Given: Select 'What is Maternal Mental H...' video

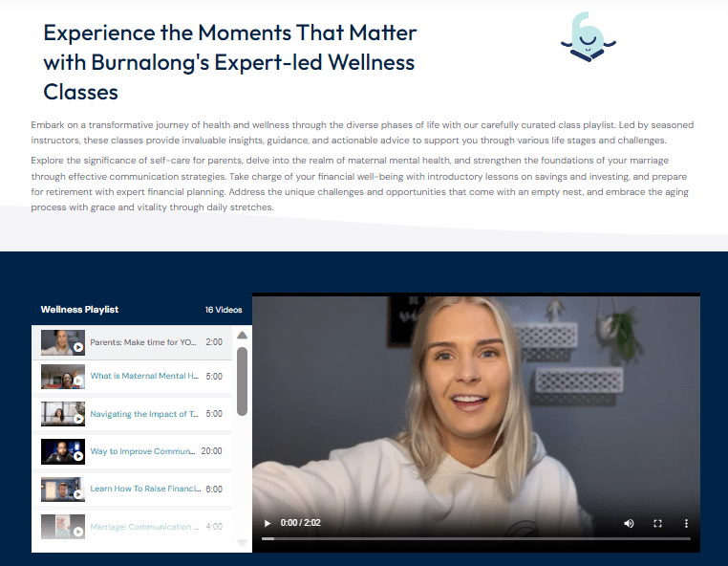Looking at the screenshot, I should [x=144, y=376].
